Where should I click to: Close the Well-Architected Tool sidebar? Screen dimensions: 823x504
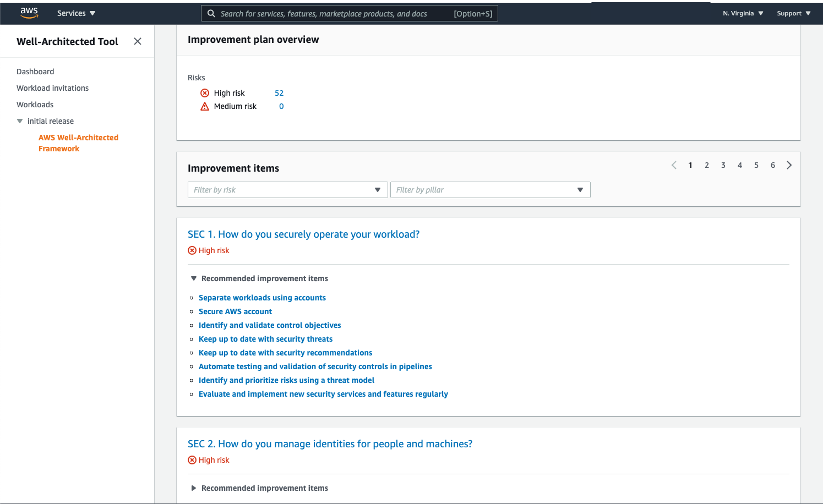pos(138,41)
